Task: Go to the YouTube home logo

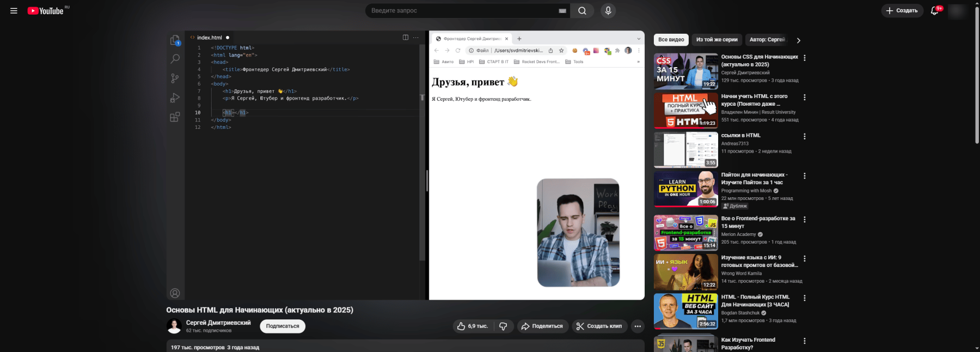Action: point(46,11)
